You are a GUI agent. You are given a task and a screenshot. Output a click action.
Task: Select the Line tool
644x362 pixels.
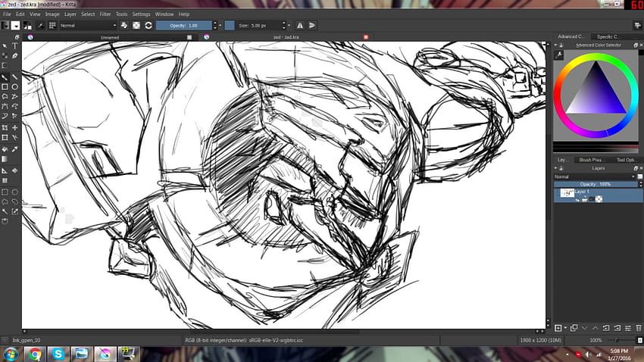(x=15, y=77)
